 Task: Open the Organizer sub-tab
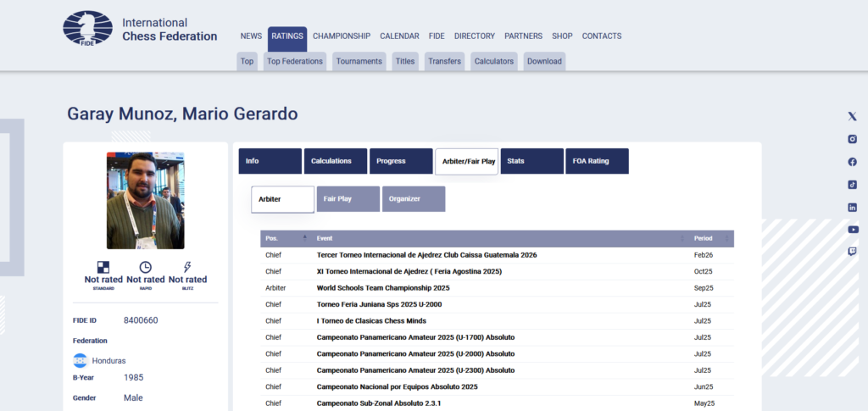pyautogui.click(x=413, y=199)
